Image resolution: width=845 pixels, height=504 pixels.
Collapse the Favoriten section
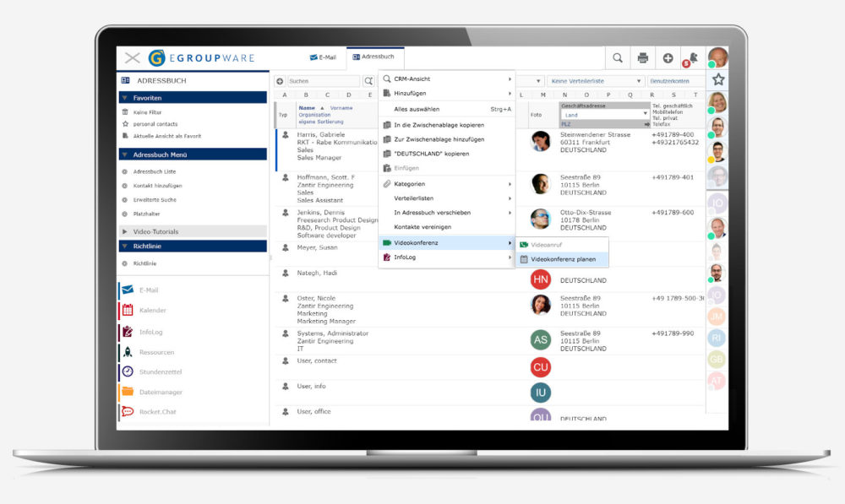125,98
